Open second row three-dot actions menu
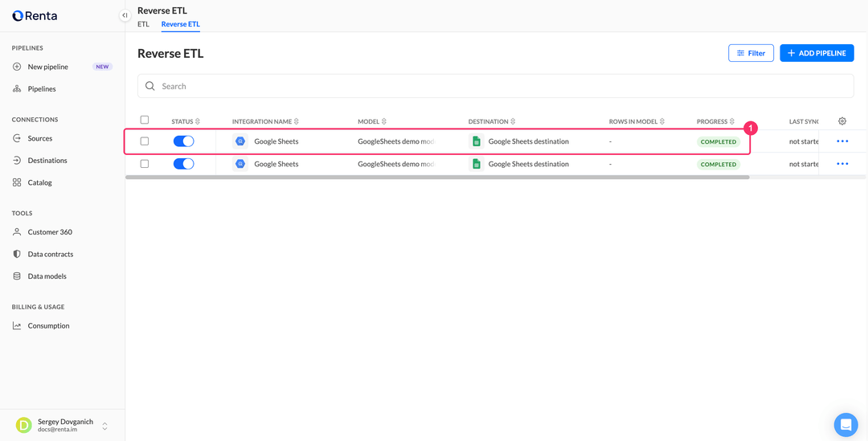Image resolution: width=868 pixels, height=441 pixels. (842, 164)
